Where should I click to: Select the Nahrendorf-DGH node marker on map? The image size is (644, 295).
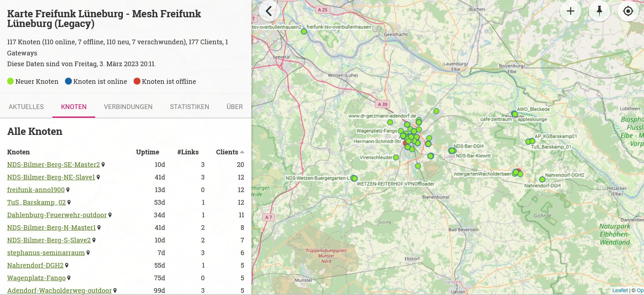click(x=542, y=179)
